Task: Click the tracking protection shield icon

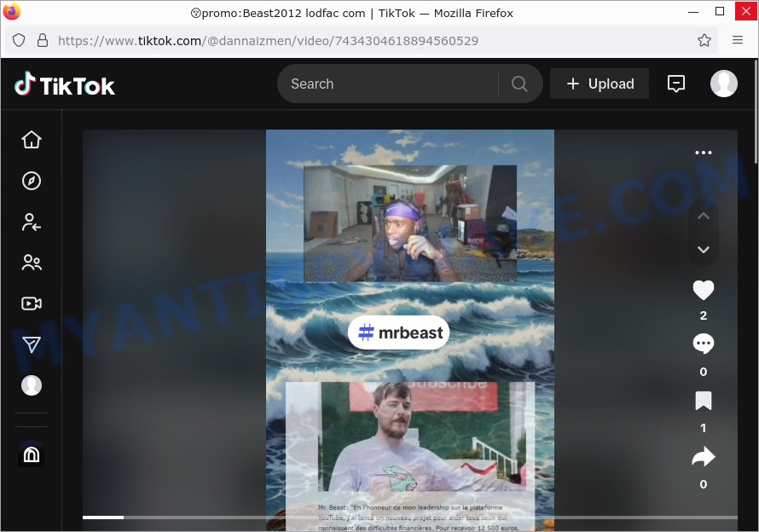Action: [19, 40]
